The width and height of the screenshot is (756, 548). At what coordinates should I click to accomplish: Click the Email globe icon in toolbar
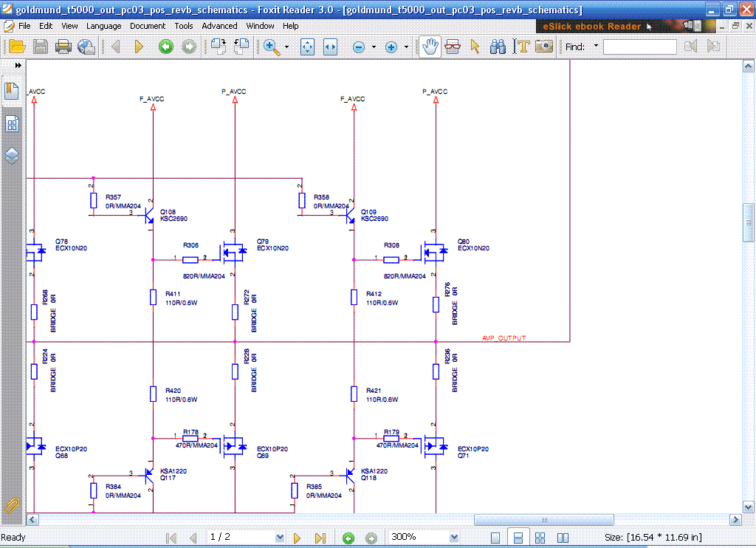point(86,47)
